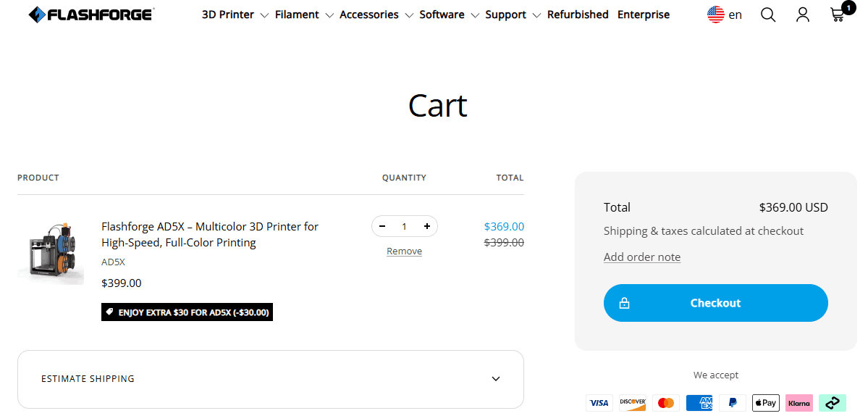Screen dimensions: 868x416
Task: Click the 'We accept' label
Action: (716, 375)
